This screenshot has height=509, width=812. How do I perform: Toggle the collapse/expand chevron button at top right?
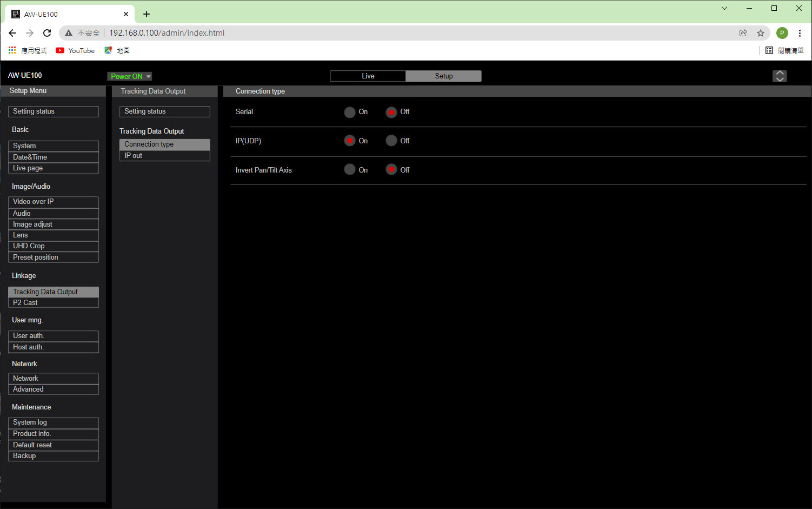click(x=780, y=76)
